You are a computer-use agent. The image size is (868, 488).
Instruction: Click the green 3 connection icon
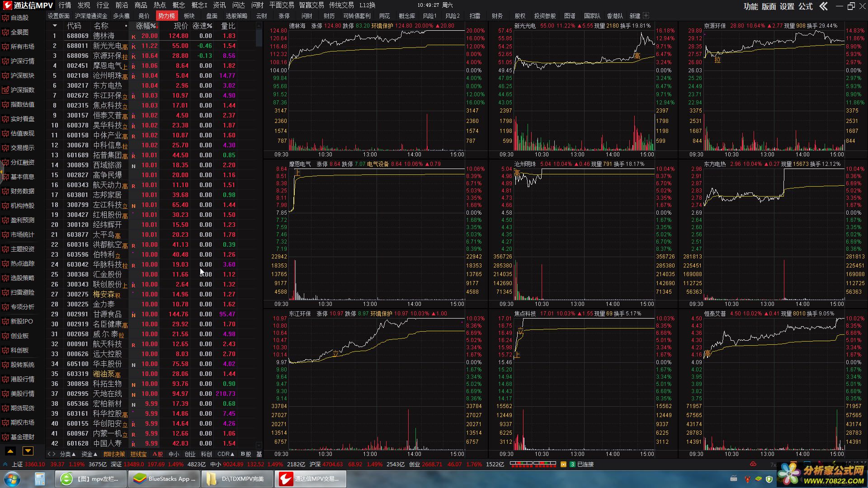click(572, 464)
